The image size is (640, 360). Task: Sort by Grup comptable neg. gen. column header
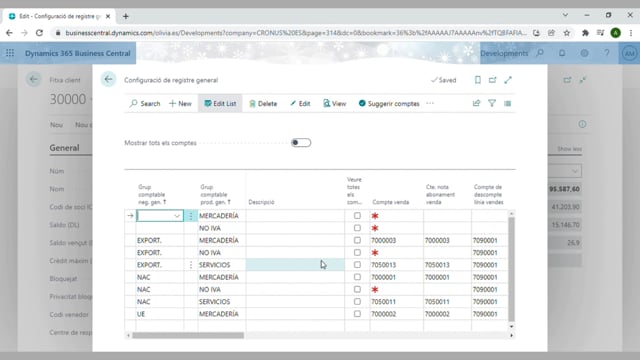point(152,194)
